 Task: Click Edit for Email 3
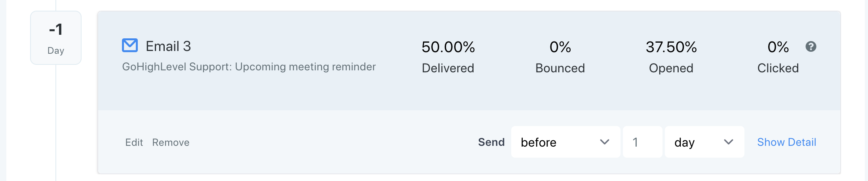pyautogui.click(x=134, y=142)
